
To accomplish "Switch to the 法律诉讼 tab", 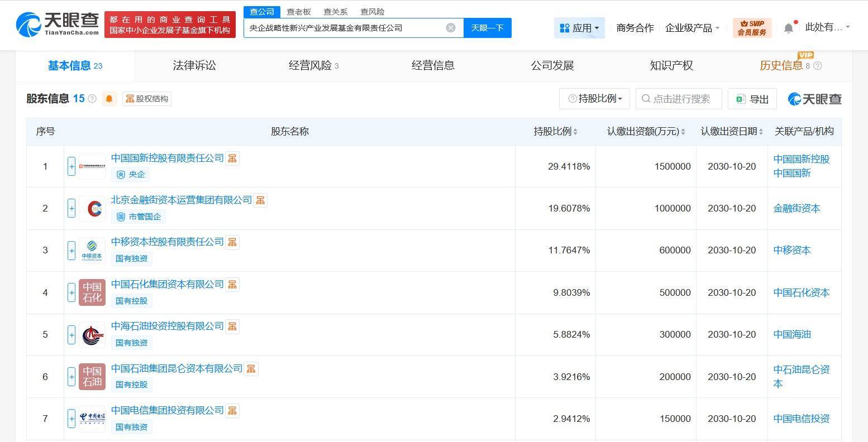I will (194, 65).
